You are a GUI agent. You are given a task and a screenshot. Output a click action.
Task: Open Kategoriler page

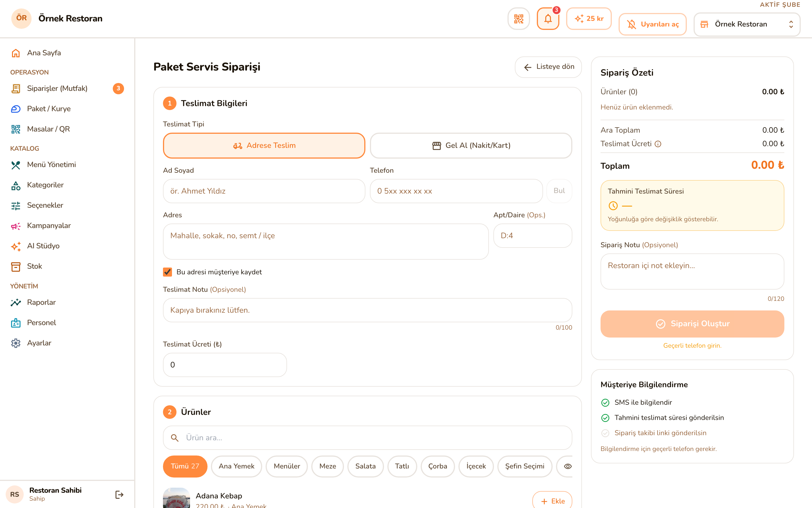pos(67,185)
